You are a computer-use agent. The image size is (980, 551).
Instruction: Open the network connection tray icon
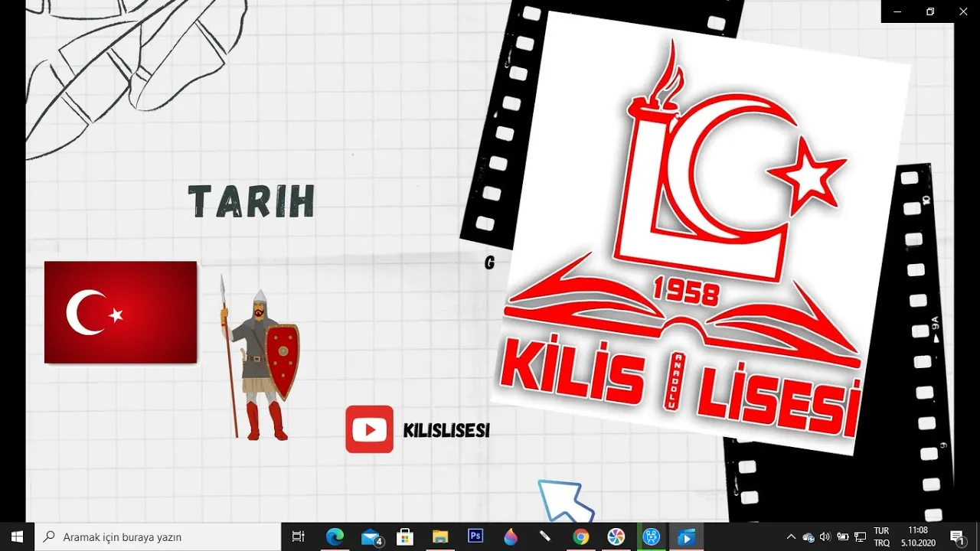pyautogui.click(x=860, y=537)
